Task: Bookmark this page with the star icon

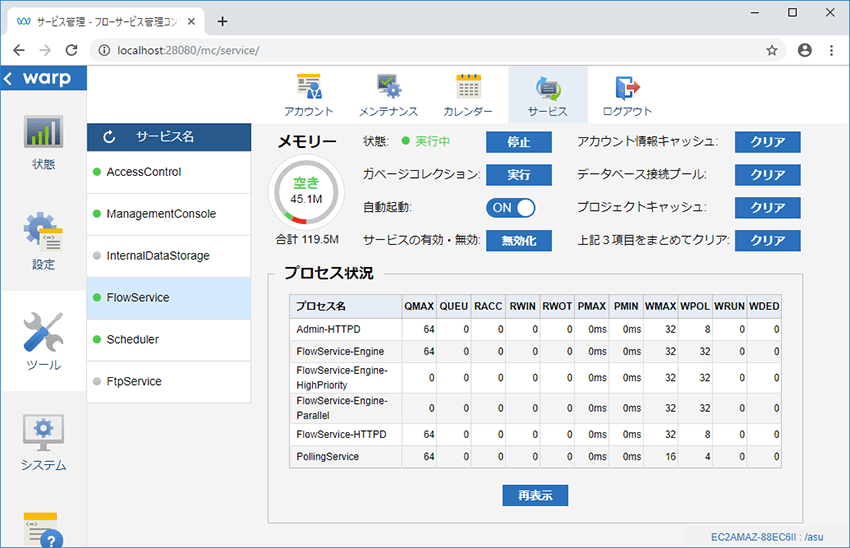Action: tap(771, 50)
